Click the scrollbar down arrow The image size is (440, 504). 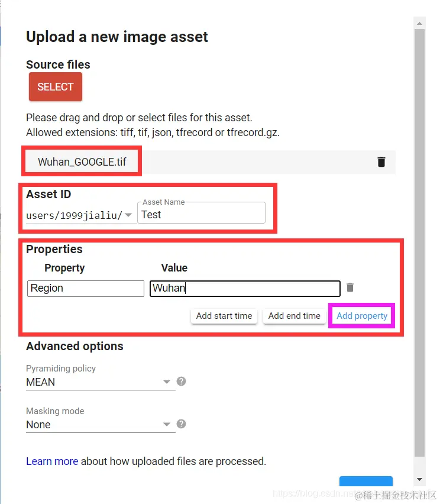point(419,479)
